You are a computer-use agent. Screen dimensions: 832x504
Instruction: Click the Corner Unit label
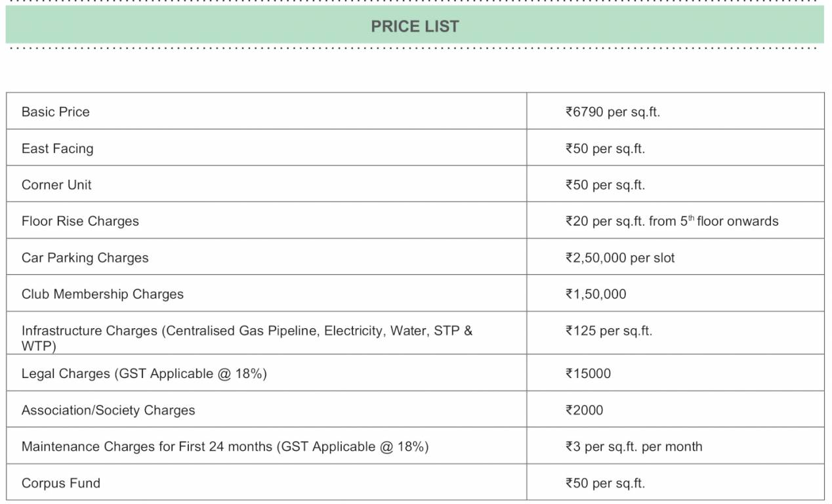[x=56, y=185]
